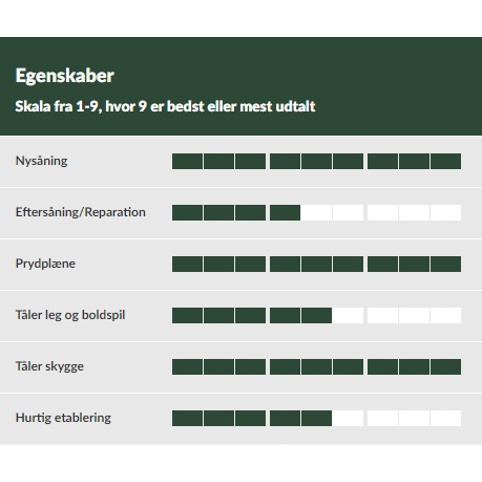Click the Tåler leg og boldspil label
The width and height of the screenshot is (482, 482).
click(70, 315)
